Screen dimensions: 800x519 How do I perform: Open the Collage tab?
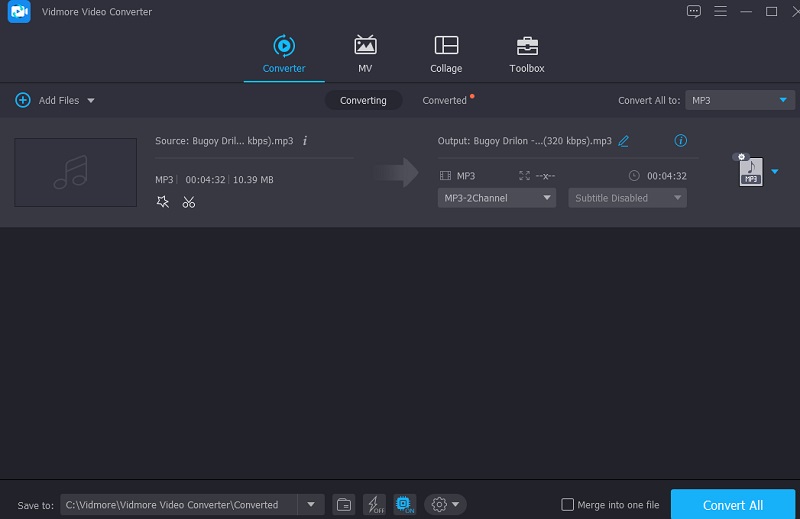[x=446, y=55]
